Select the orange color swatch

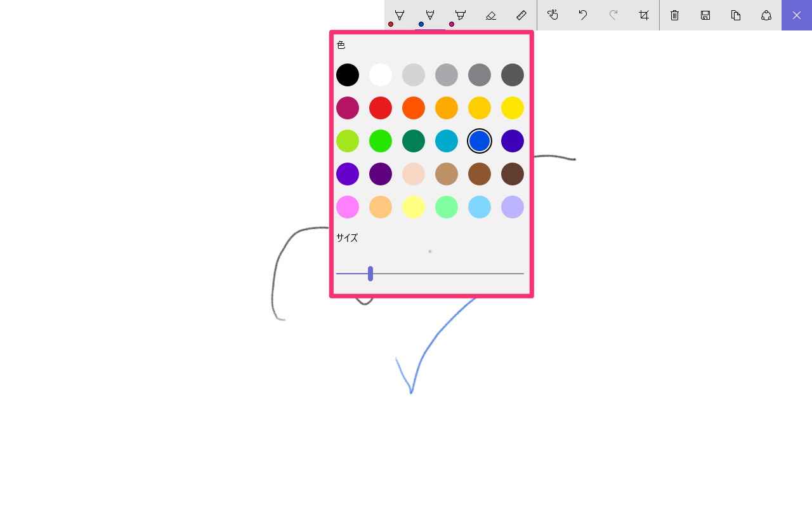tap(414, 108)
